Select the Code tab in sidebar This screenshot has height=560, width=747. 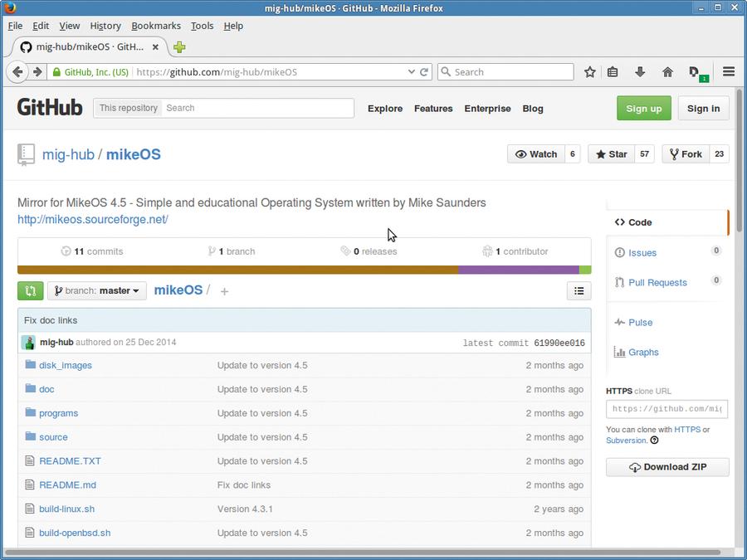coord(667,222)
